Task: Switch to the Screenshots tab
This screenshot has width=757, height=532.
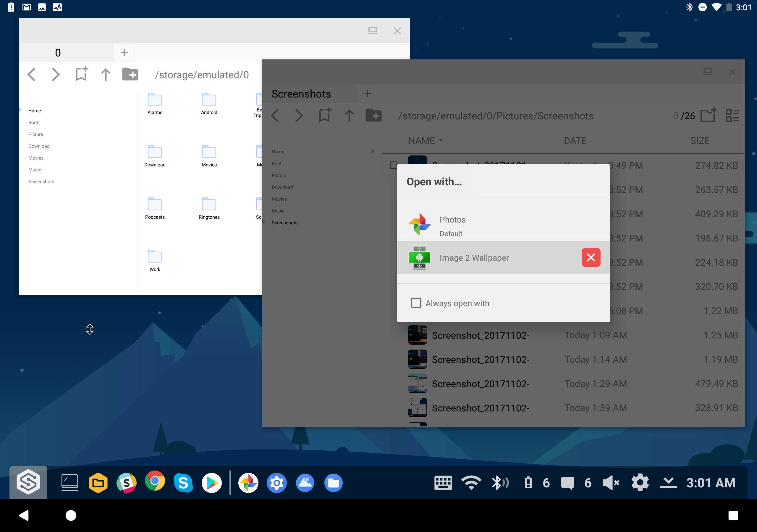Action: pyautogui.click(x=301, y=94)
